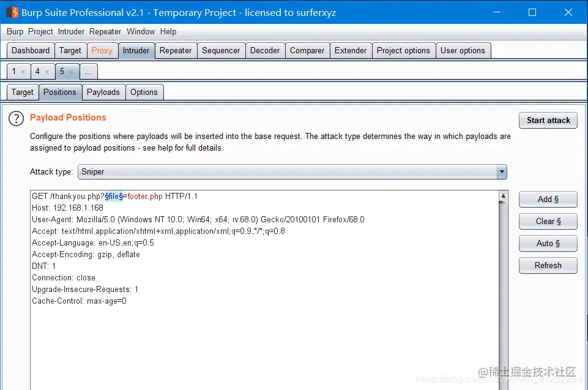Select the Positions sub-tab
This screenshot has height=390, width=588.
pyautogui.click(x=60, y=92)
